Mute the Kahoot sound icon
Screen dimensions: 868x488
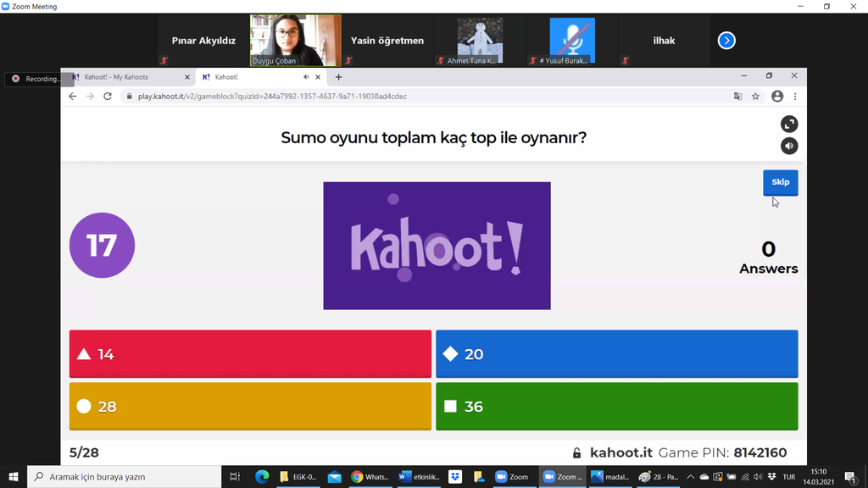pyautogui.click(x=789, y=146)
